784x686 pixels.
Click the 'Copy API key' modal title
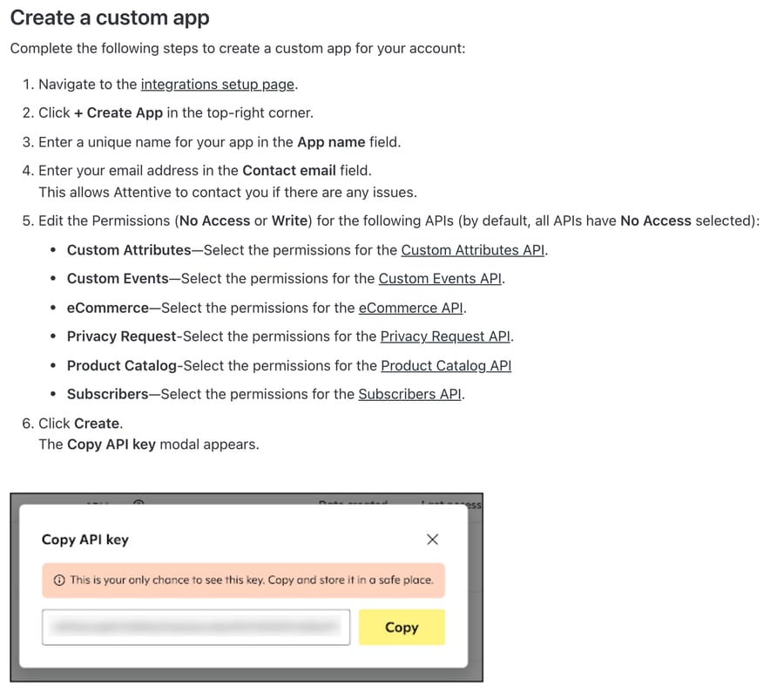[85, 540]
